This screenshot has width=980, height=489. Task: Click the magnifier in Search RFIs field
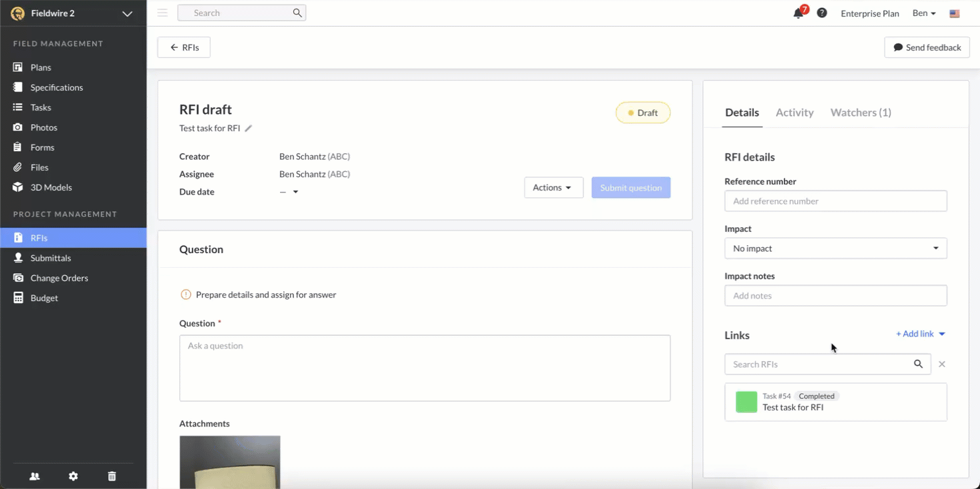[918, 364]
